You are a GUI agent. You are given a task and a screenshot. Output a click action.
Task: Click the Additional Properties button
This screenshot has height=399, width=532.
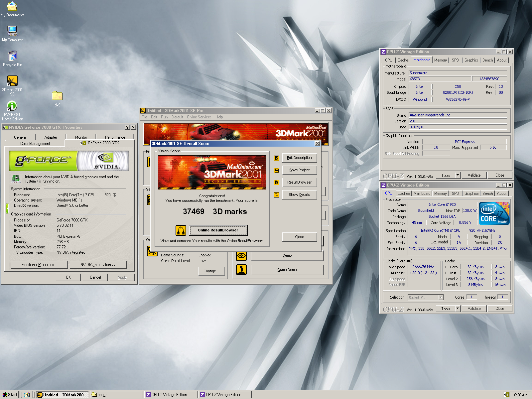tap(39, 265)
